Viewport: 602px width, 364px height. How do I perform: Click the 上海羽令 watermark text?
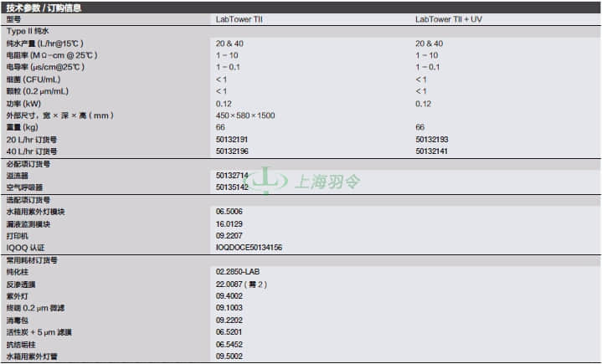327,182
